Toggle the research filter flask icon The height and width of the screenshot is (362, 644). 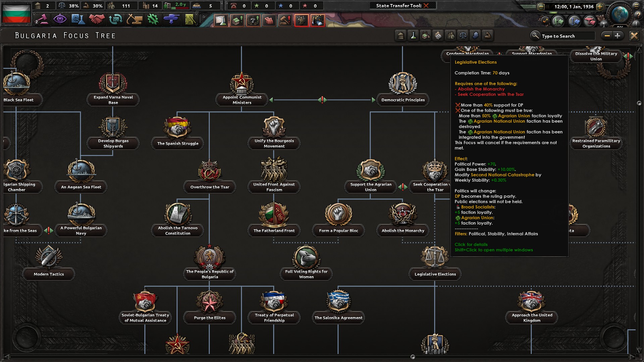[x=413, y=36]
